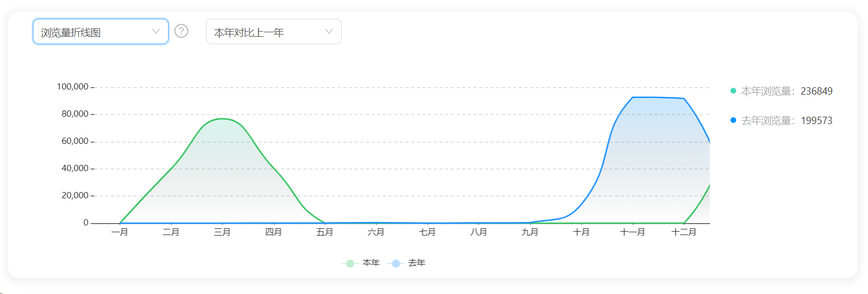This screenshot has width=868, height=294.
Task: Click the chevron arrow in 浏览量折线图 selector
Action: point(156,32)
